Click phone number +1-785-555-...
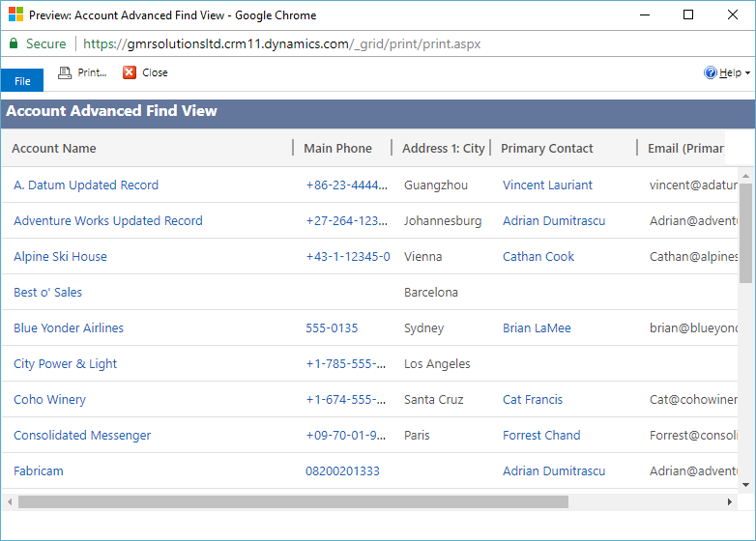 tap(346, 363)
